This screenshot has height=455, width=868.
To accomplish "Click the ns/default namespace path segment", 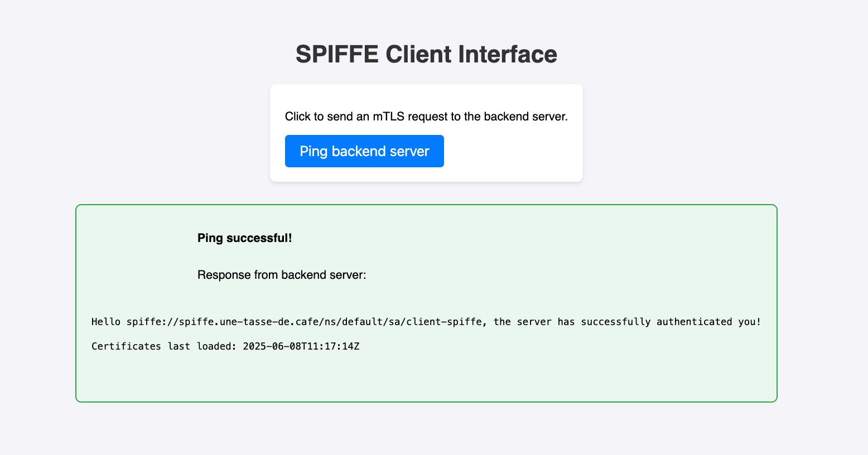I will coord(353,322).
